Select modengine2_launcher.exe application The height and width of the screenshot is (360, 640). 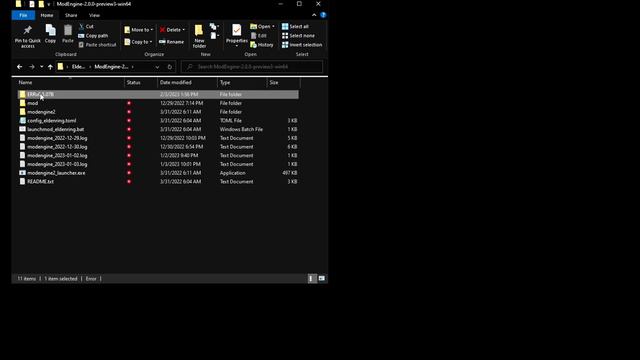click(158, 173)
